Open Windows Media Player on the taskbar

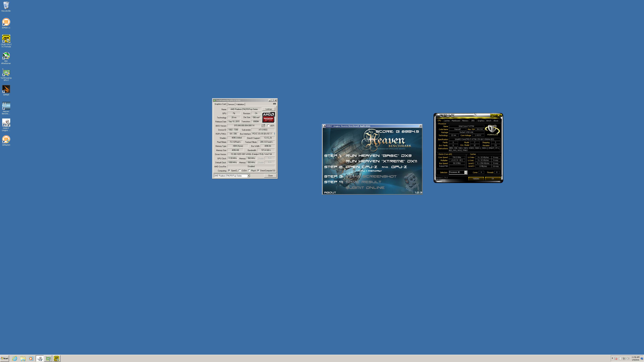tap(31, 358)
